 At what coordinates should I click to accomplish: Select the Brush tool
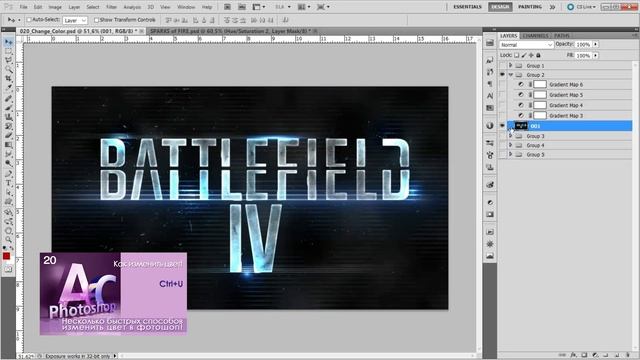(8, 108)
